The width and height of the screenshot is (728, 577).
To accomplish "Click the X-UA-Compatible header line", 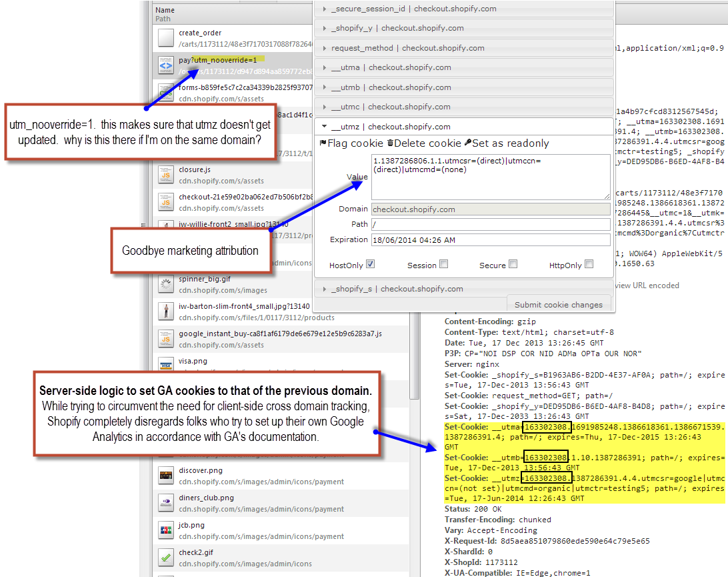I will (x=517, y=573).
